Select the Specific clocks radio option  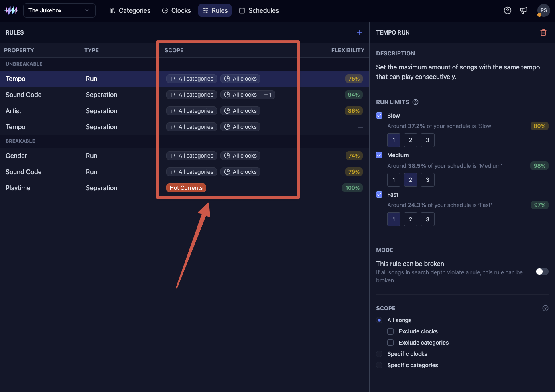click(x=379, y=354)
